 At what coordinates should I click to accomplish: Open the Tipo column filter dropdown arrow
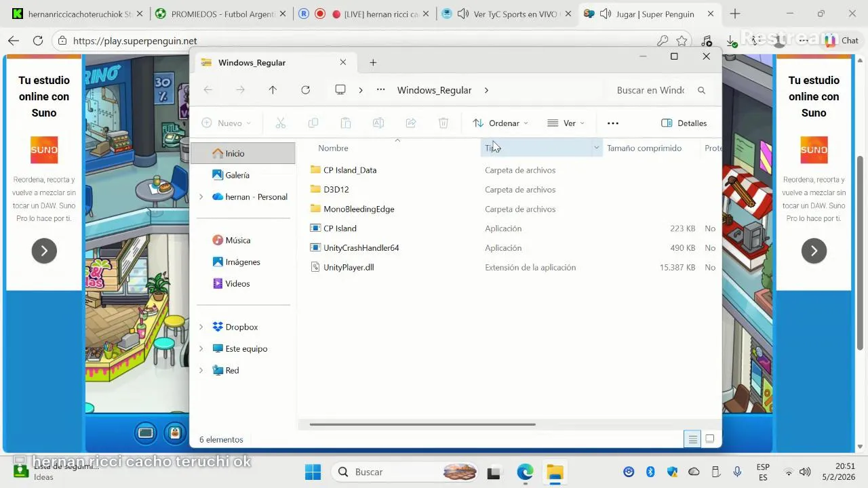coord(597,148)
